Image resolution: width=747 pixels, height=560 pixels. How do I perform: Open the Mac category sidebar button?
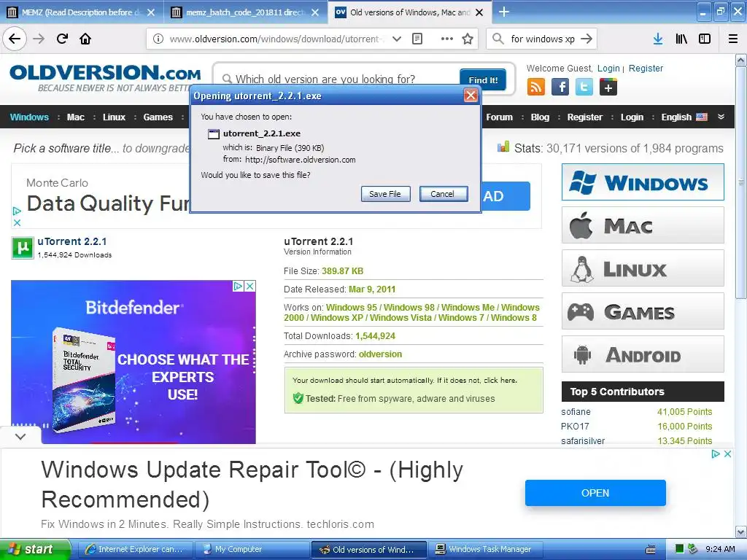click(643, 225)
